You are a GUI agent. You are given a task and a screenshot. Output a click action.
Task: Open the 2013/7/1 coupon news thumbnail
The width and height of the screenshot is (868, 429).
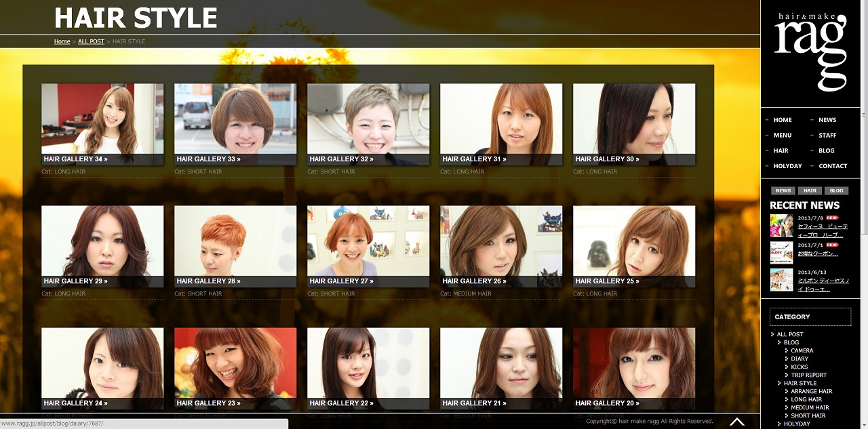tap(781, 252)
